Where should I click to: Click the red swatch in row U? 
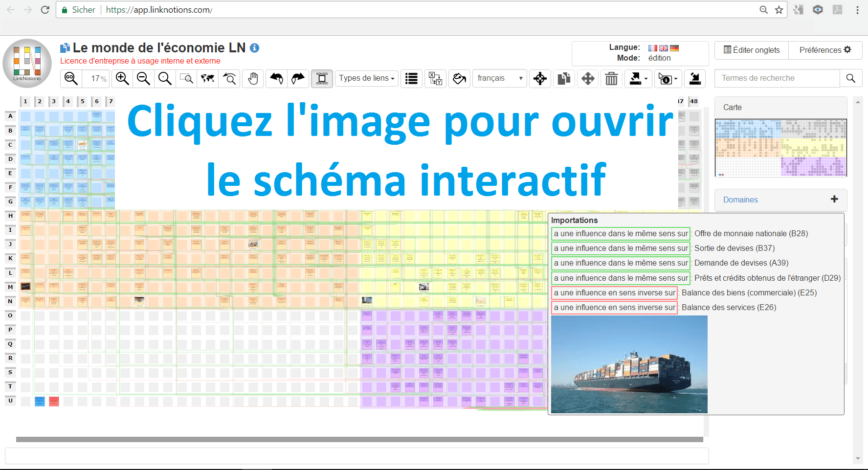tap(54, 402)
